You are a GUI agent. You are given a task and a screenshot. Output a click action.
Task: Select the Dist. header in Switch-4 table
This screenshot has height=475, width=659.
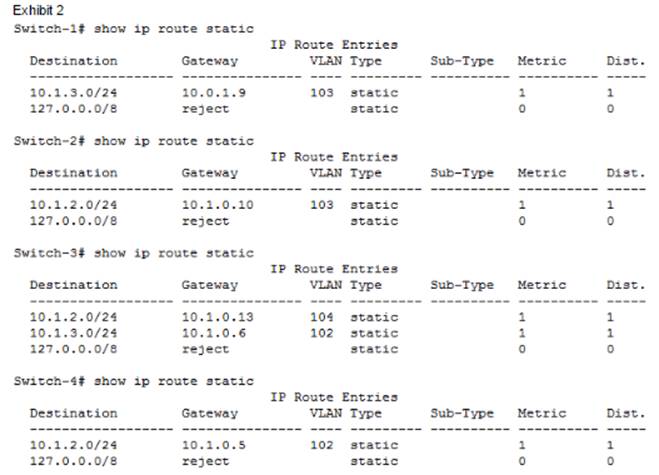pyautogui.click(x=625, y=413)
